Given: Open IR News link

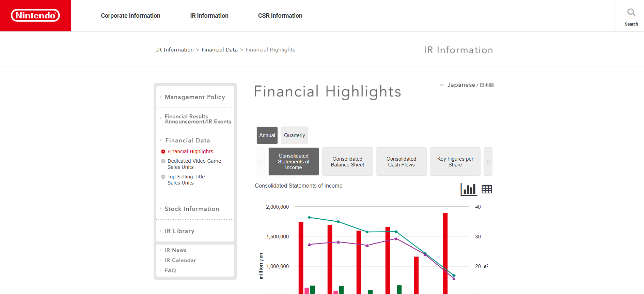Looking at the screenshot, I should (175, 250).
